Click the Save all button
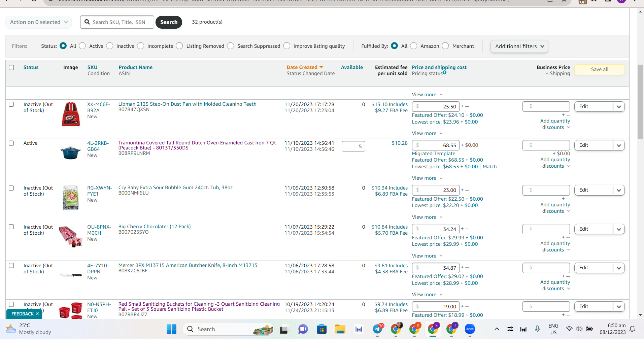The width and height of the screenshot is (644, 339). click(600, 69)
